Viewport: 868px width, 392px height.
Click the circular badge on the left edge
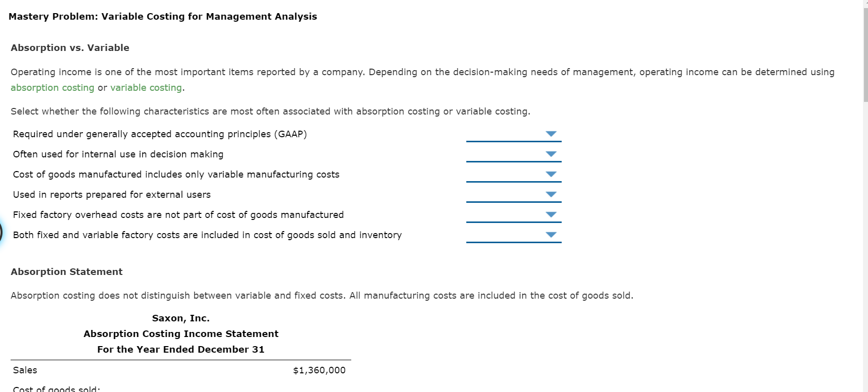[2, 233]
